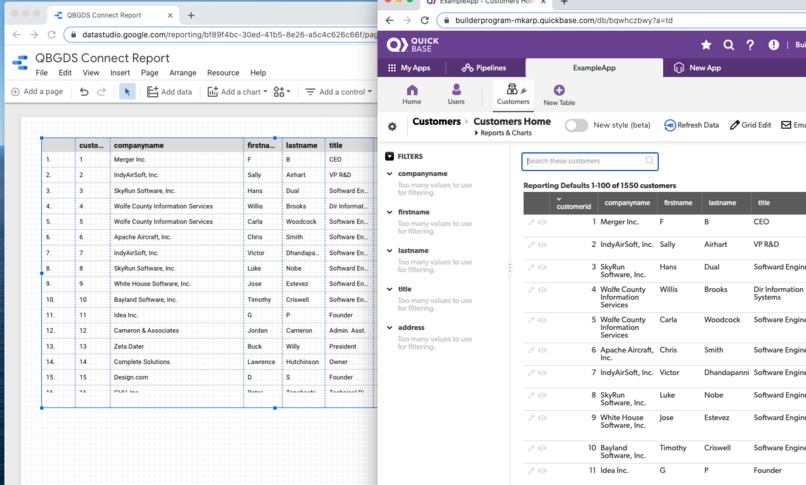Collapse the companyname filter
The width and height of the screenshot is (806, 485).
coord(390,174)
